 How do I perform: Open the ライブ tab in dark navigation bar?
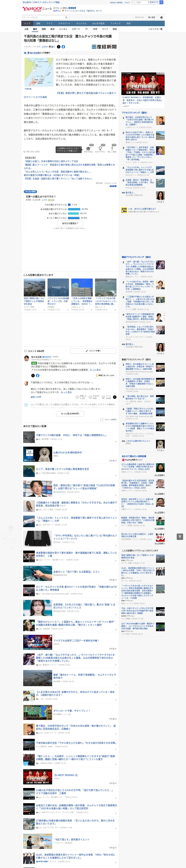49,23
